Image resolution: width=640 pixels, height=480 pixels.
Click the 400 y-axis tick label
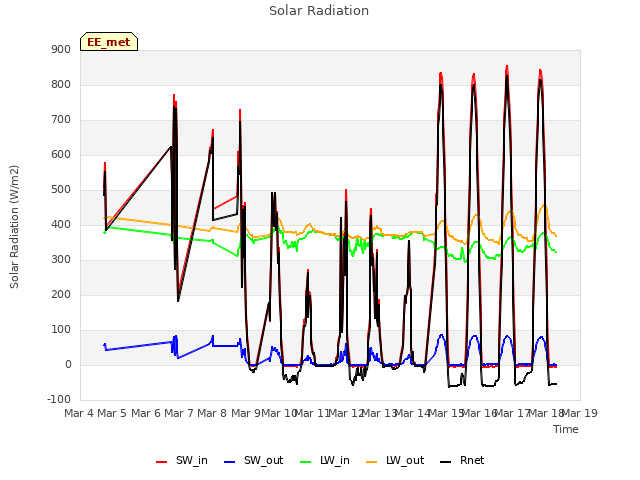coord(61,224)
